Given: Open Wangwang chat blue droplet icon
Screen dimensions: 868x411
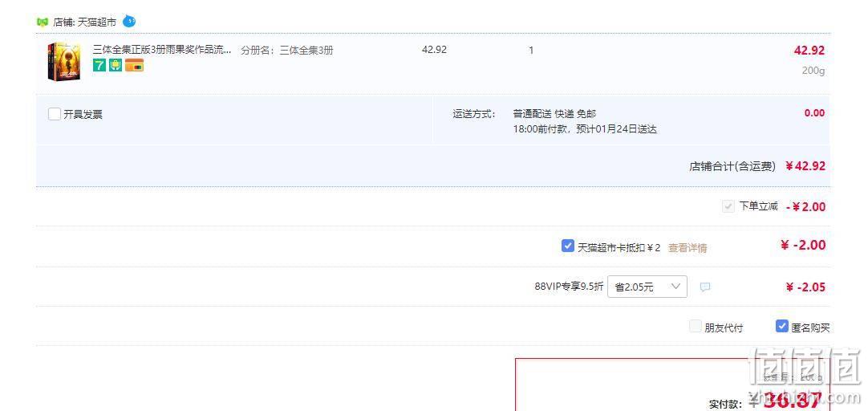Looking at the screenshot, I should (129, 22).
